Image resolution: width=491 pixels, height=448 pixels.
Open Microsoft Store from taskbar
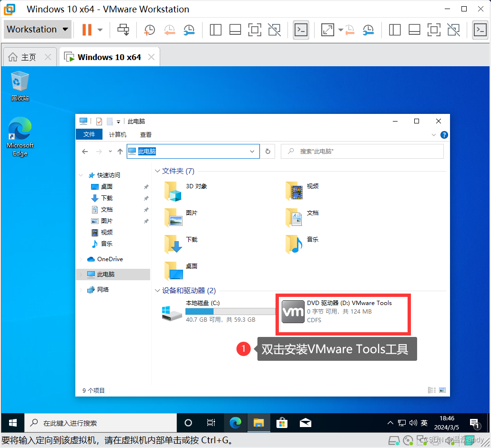pyautogui.click(x=282, y=423)
